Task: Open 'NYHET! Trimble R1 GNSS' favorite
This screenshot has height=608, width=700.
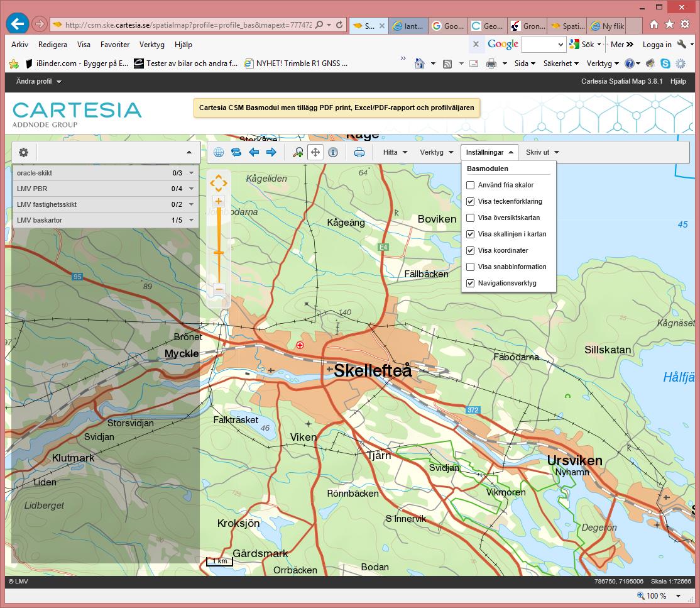Action: [296, 64]
